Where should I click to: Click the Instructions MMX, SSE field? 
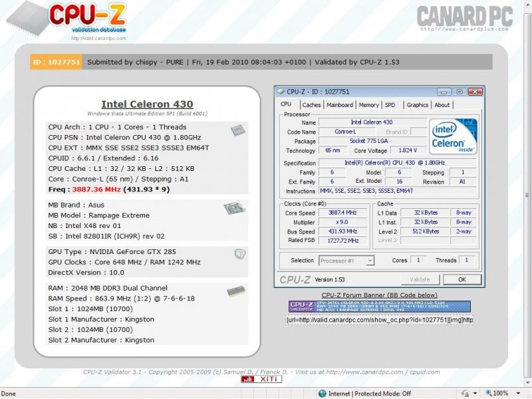398,191
